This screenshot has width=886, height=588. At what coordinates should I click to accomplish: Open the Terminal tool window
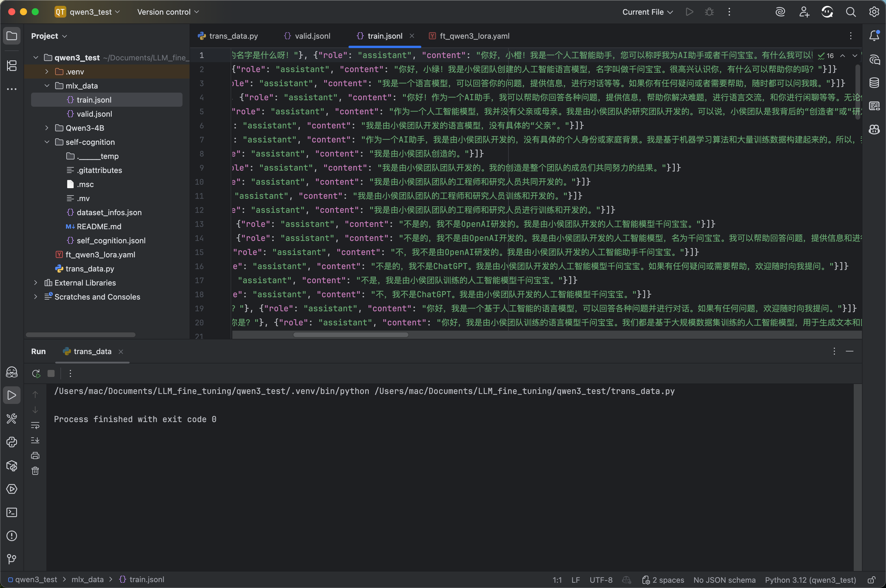(12, 512)
